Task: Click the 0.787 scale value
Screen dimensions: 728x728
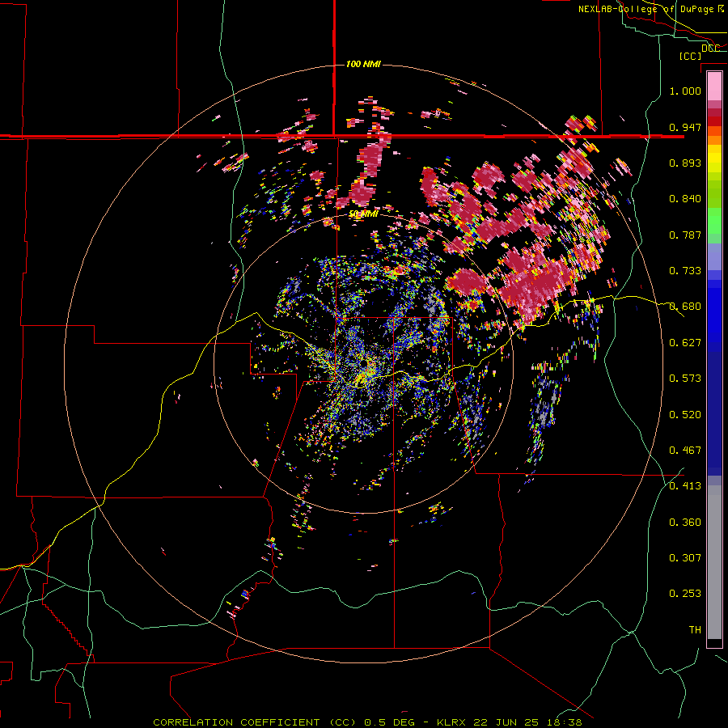Action: coord(685,235)
